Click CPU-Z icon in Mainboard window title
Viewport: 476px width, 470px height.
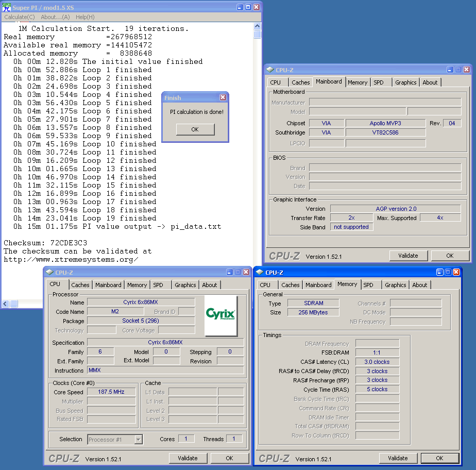pos(270,70)
